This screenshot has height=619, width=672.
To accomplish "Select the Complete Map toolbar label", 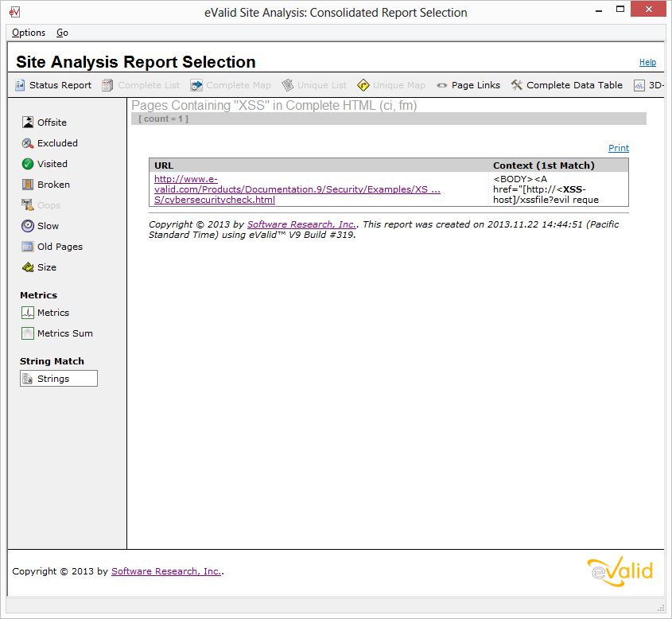I will pyautogui.click(x=239, y=85).
